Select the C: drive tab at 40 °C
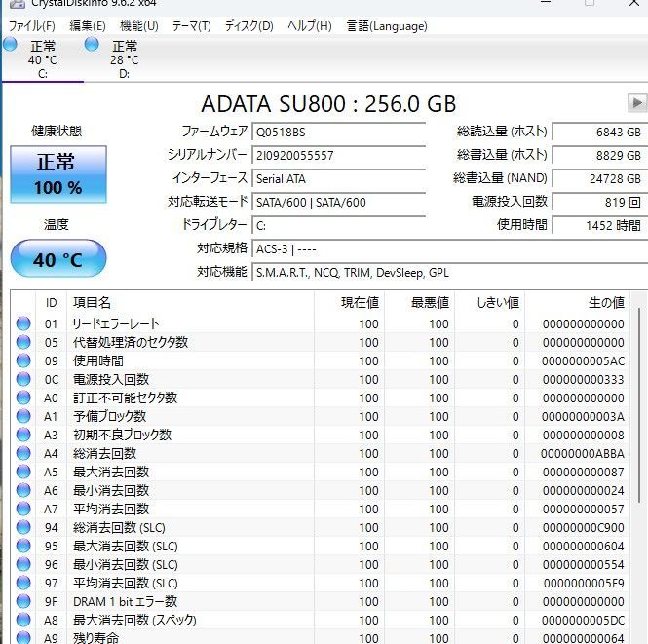 43,59
